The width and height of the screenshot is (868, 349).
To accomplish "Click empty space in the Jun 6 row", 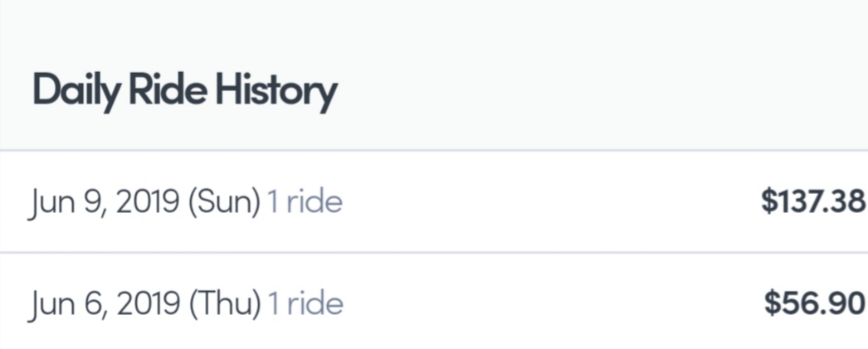I will (x=548, y=303).
